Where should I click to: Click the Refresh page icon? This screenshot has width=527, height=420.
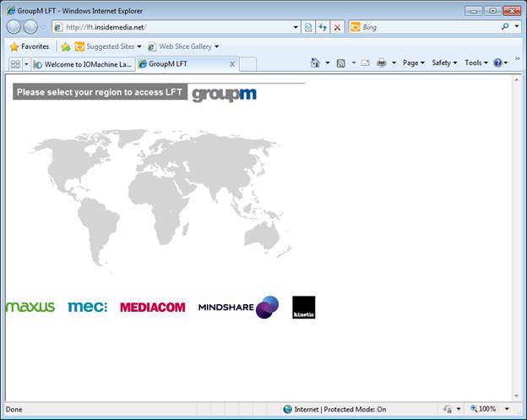point(323,27)
